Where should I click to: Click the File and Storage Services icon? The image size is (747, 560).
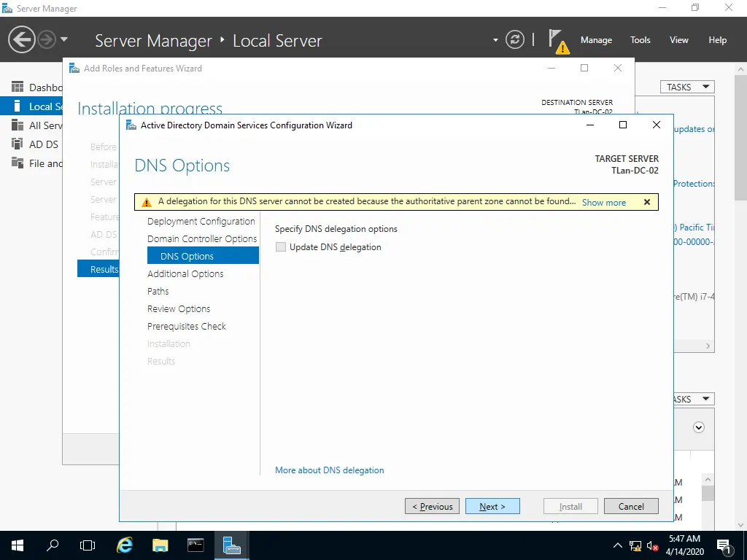pyautogui.click(x=18, y=163)
